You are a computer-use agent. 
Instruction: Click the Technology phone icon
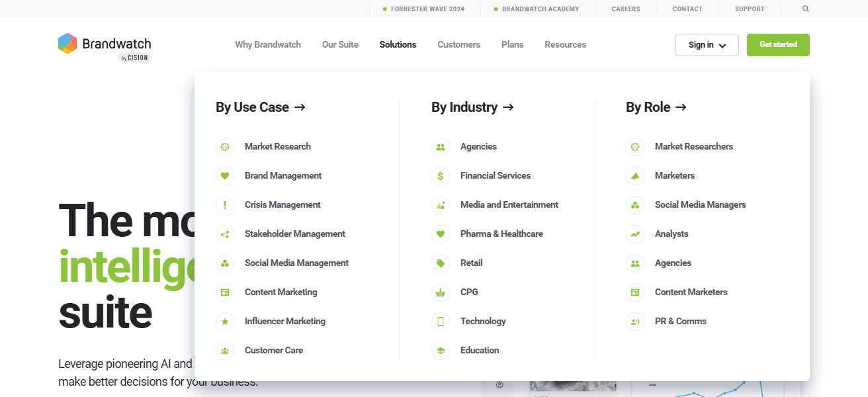(441, 322)
